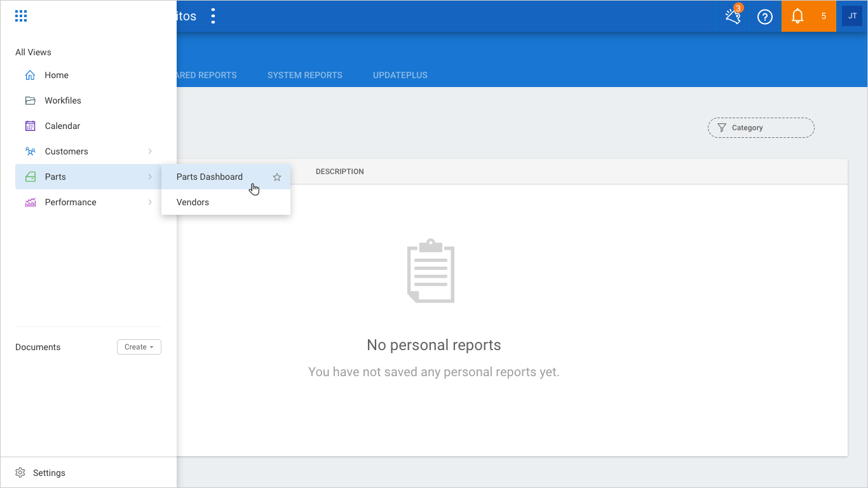The height and width of the screenshot is (488, 868).
Task: Open the vertical three-dot menu in header
Action: point(213,17)
